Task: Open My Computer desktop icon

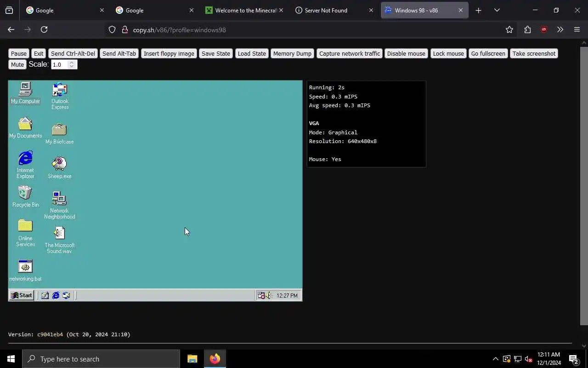Action: (25, 93)
